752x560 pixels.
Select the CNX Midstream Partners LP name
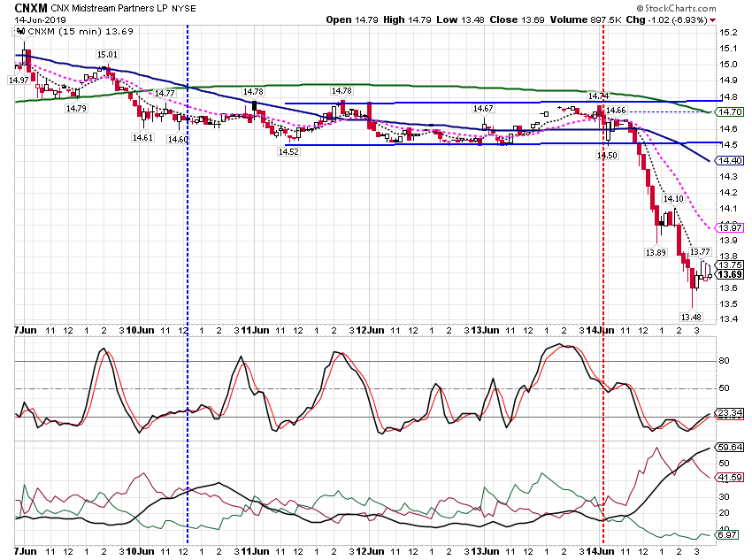[x=110, y=8]
